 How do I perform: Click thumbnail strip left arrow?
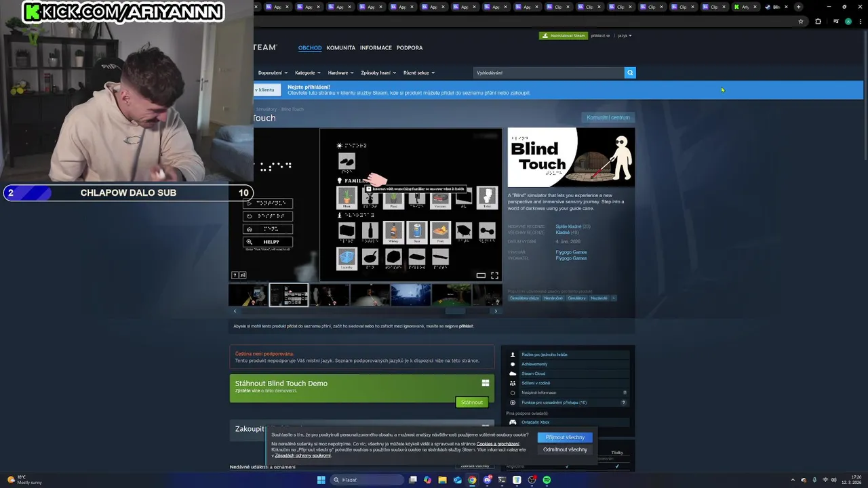[x=235, y=311]
